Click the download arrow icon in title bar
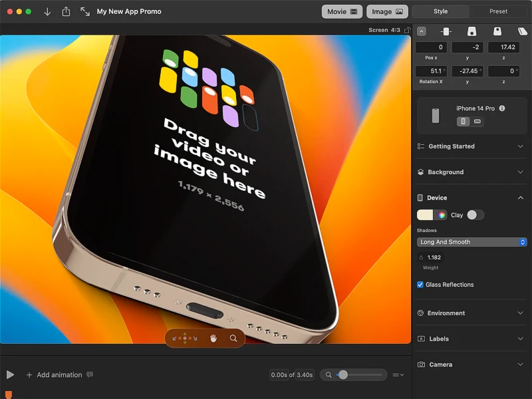Viewport: 532px width, 399px height. coord(47,12)
